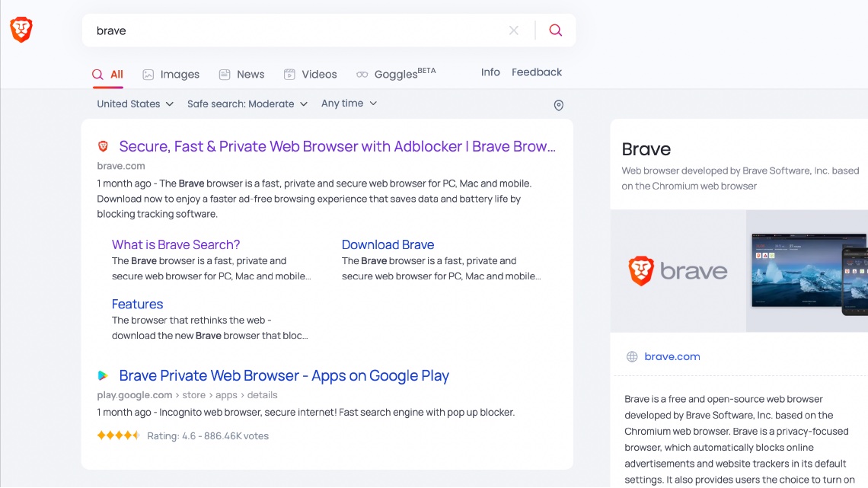
Task: Open the Download Brave sitelink
Action: [x=388, y=244]
